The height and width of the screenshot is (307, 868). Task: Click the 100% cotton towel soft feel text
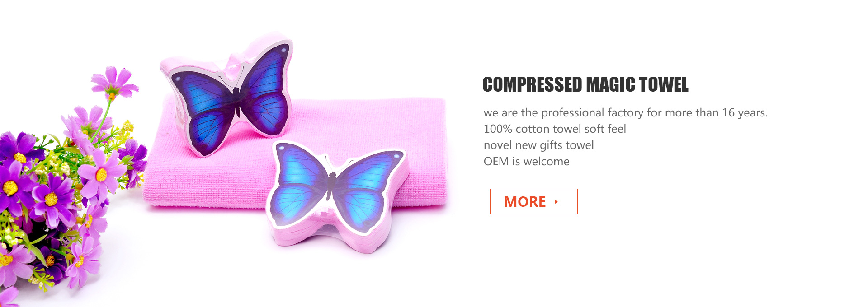click(555, 129)
